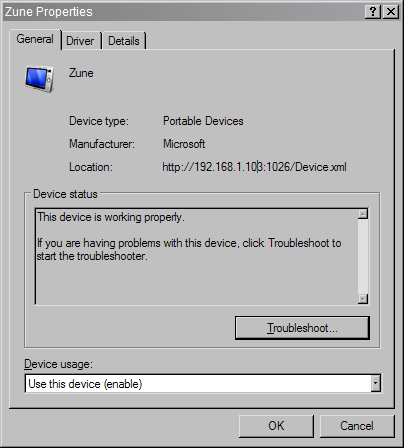The image size is (404, 448).
Task: Launch the Troubleshoot wizard
Action: pos(302,328)
